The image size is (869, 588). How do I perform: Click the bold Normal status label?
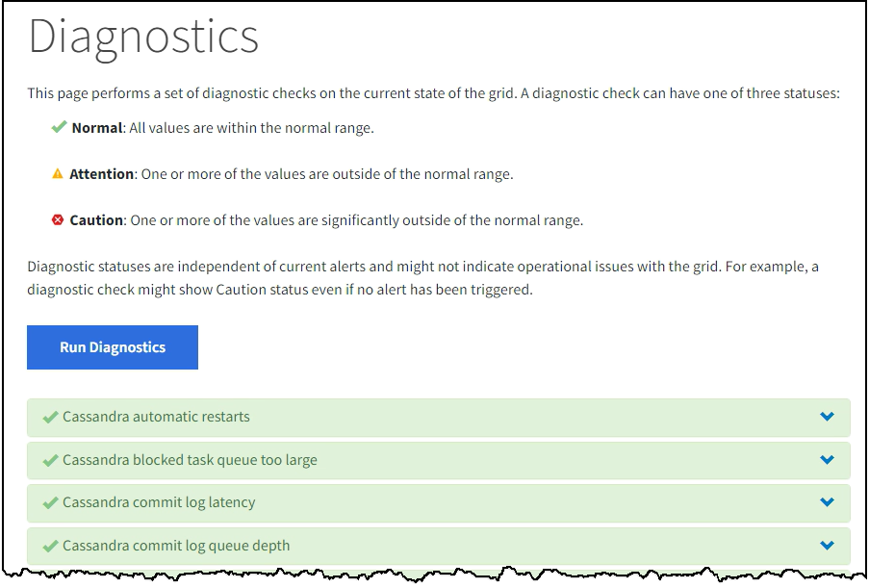point(97,127)
